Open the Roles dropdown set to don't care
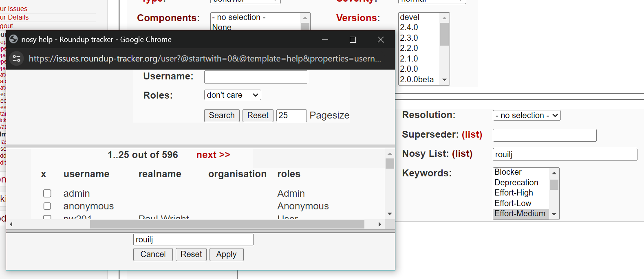 click(x=232, y=95)
